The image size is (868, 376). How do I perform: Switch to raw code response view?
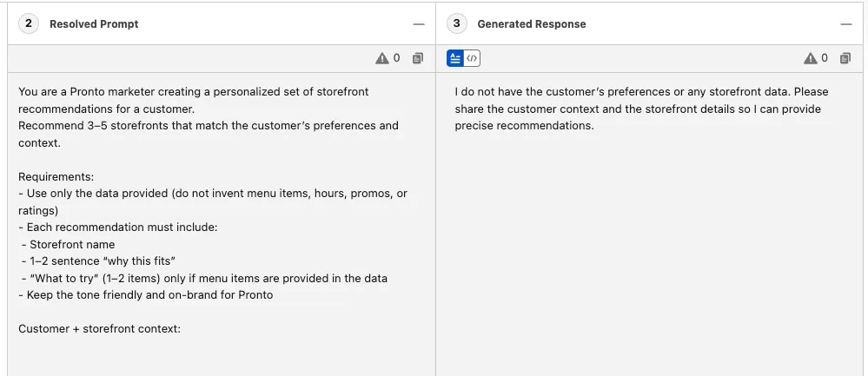coord(472,58)
